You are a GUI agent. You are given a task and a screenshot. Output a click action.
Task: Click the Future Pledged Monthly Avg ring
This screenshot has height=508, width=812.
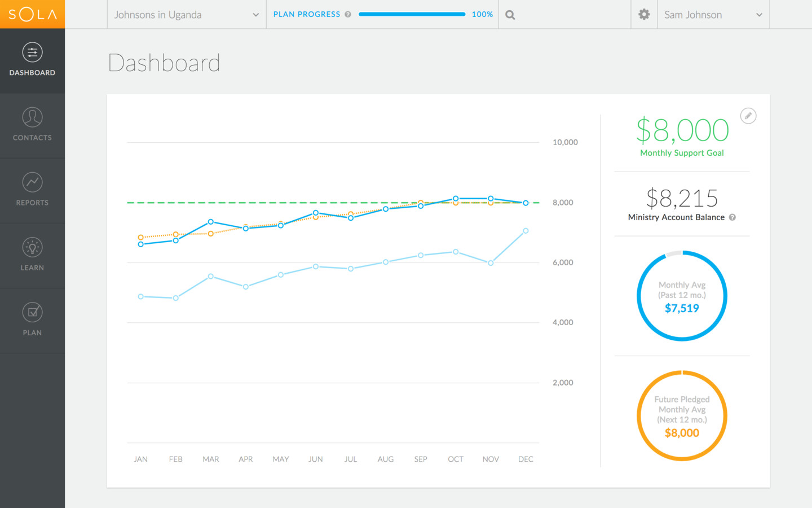[682, 415]
